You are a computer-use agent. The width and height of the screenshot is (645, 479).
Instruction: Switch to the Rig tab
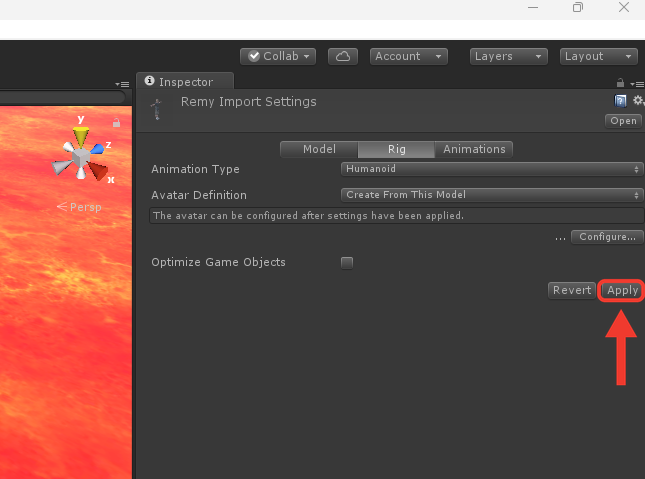click(x=397, y=149)
